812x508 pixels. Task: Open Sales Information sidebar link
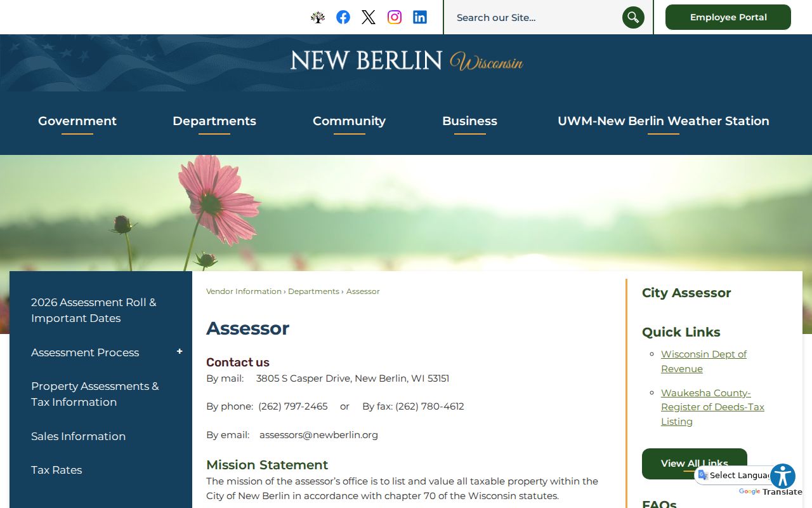(79, 436)
